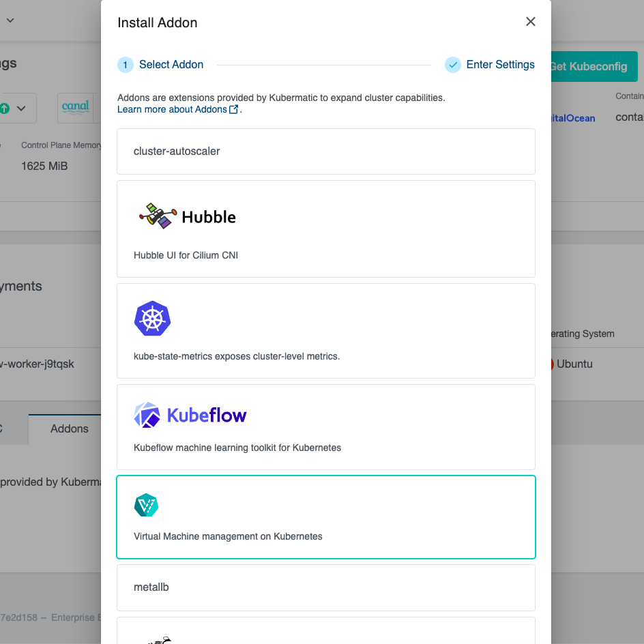The image size is (644, 644).
Task: Open the Learn more about Addons link
Action: coord(173,108)
